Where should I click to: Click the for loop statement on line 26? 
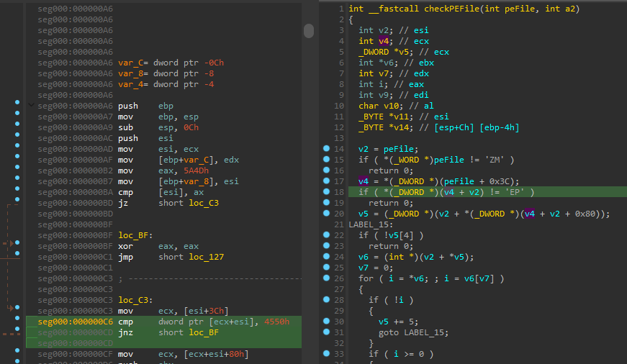[431, 278]
